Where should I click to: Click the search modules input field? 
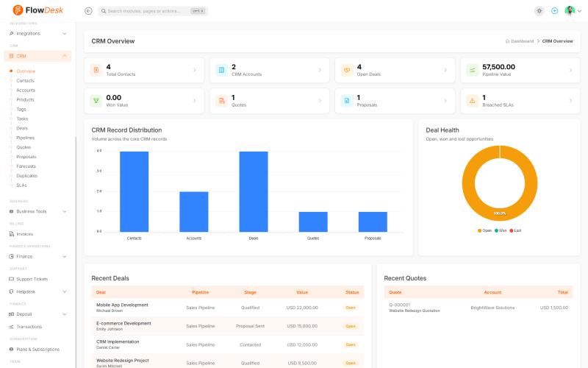[153, 11]
